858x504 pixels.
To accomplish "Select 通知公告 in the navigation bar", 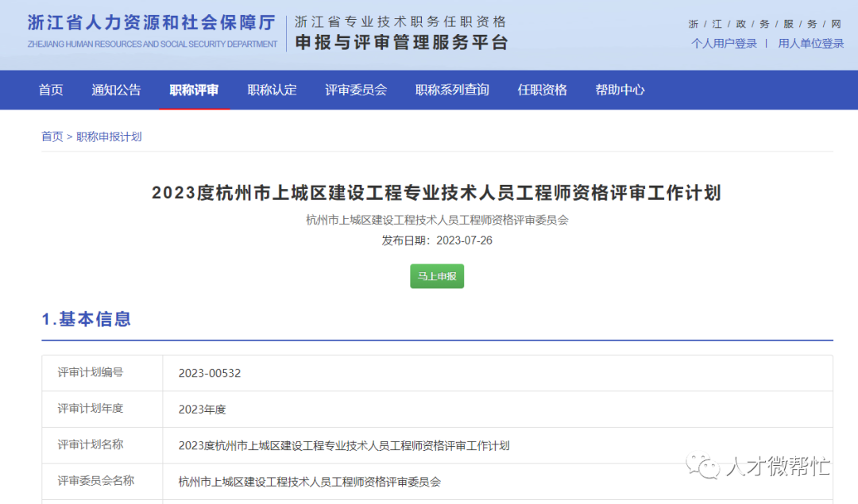I will [116, 90].
